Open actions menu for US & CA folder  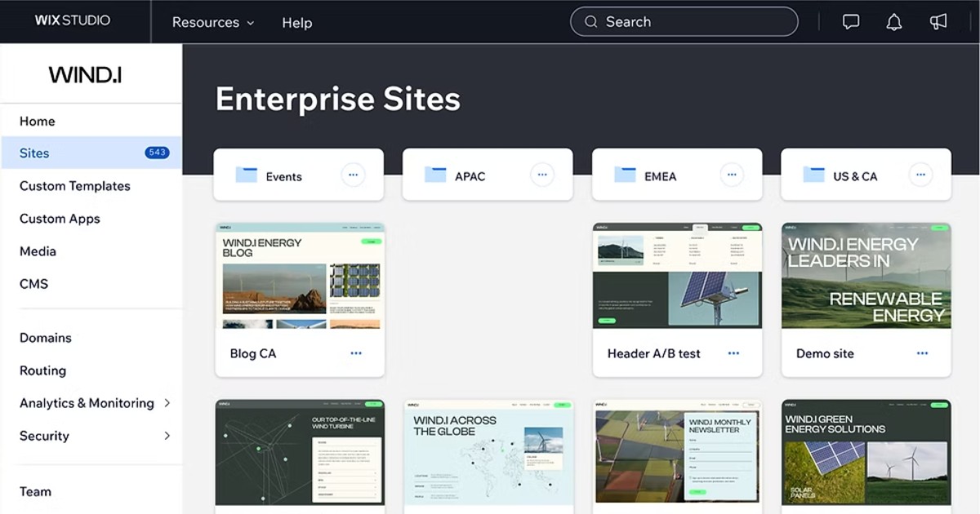[x=920, y=175]
